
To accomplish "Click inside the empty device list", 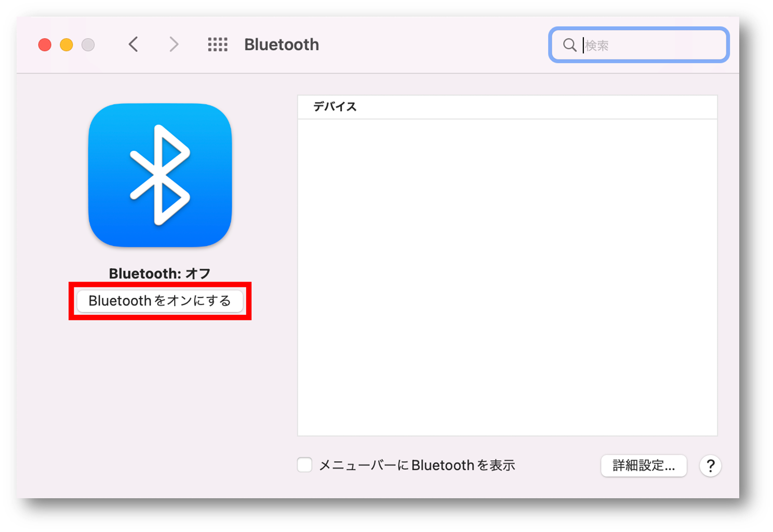I will (x=508, y=277).
